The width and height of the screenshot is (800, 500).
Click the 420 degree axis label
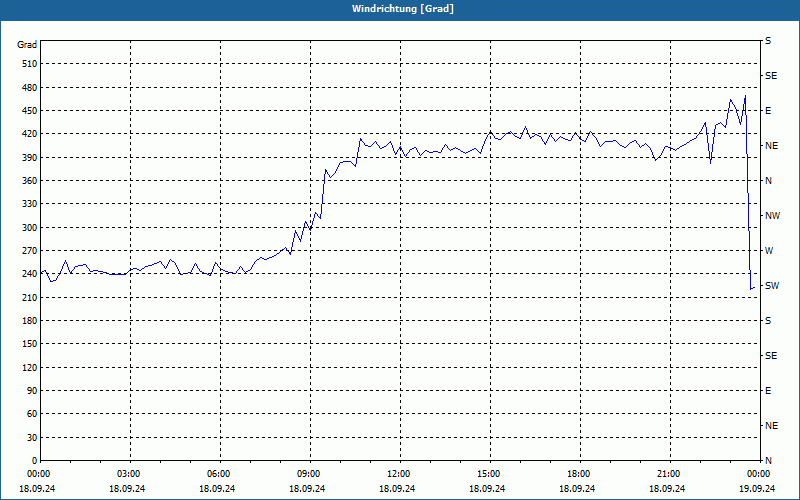(30, 134)
